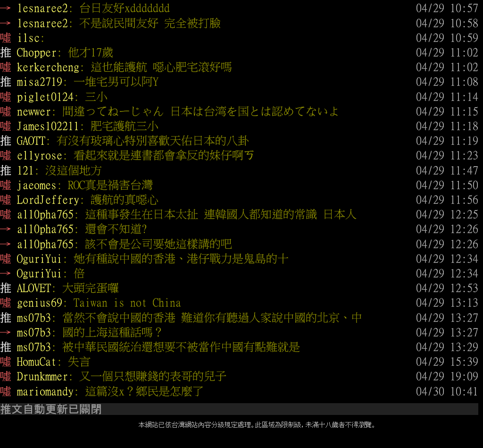The height and width of the screenshot is (448, 483).
Task: Click the timestamp 04/29 11:47
Action: tap(447, 170)
